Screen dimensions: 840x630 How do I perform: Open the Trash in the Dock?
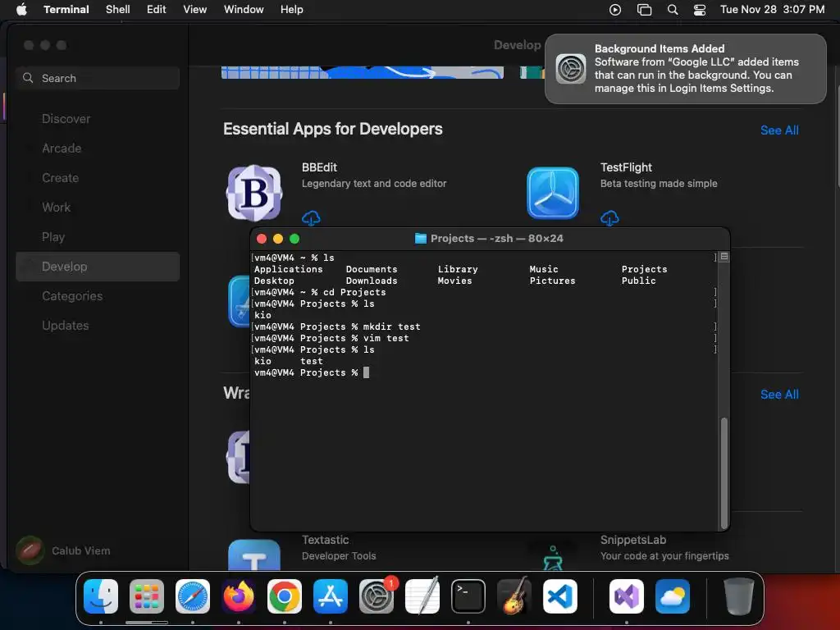[739, 596]
